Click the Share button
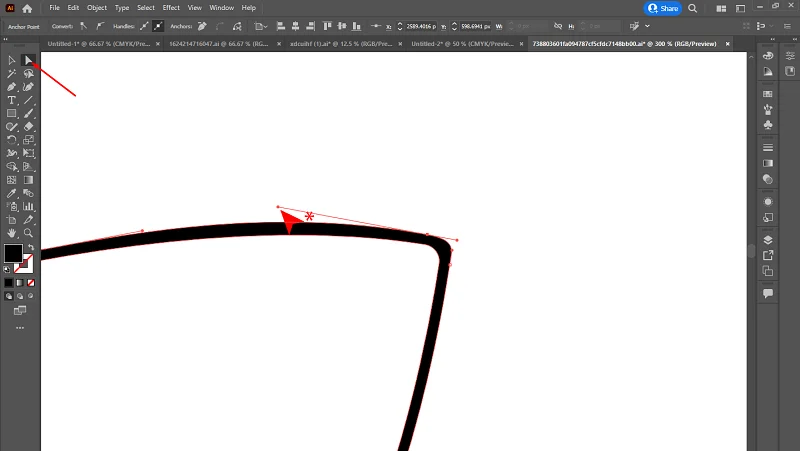 point(663,8)
